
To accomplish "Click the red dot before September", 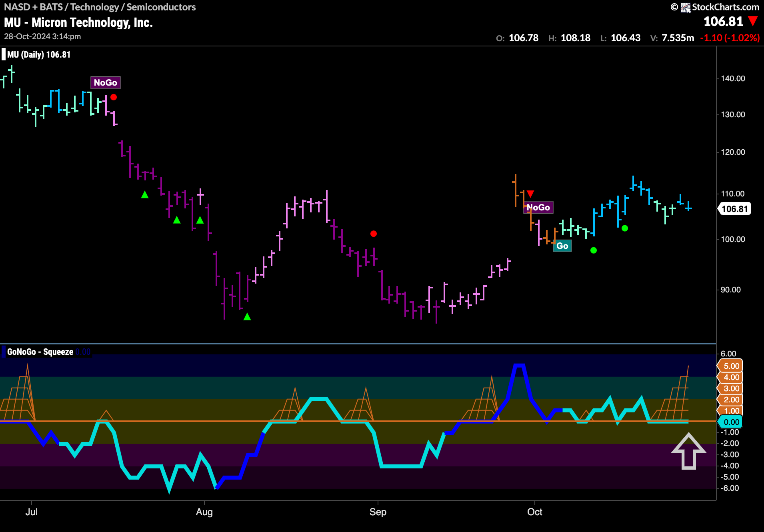I will point(374,234).
